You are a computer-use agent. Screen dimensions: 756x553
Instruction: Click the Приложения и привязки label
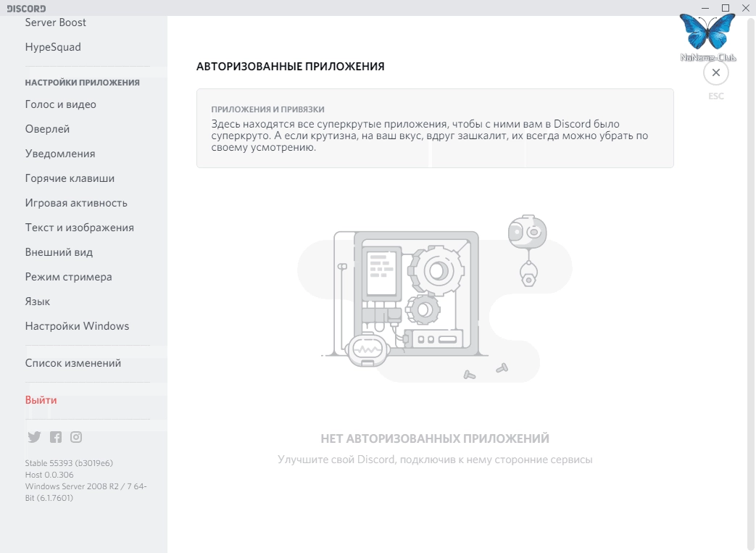coord(267,109)
